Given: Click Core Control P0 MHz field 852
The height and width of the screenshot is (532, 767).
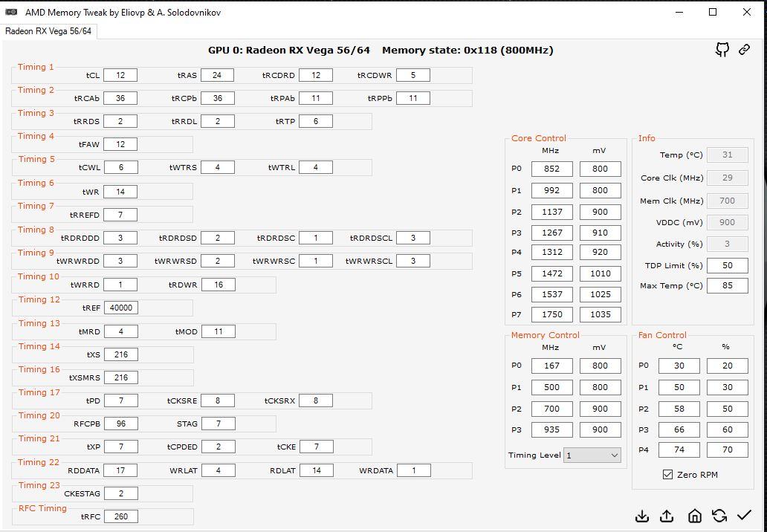Looking at the screenshot, I should coord(551,169).
